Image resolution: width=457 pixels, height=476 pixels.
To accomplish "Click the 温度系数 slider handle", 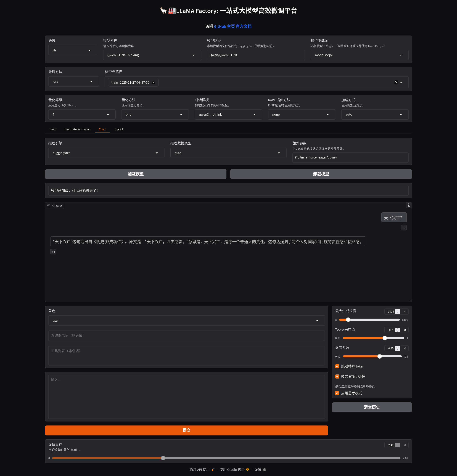I will tap(380, 356).
